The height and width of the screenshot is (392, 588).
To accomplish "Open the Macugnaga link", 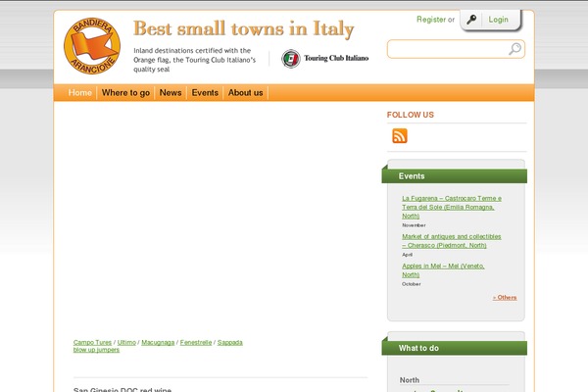I will [158, 342].
